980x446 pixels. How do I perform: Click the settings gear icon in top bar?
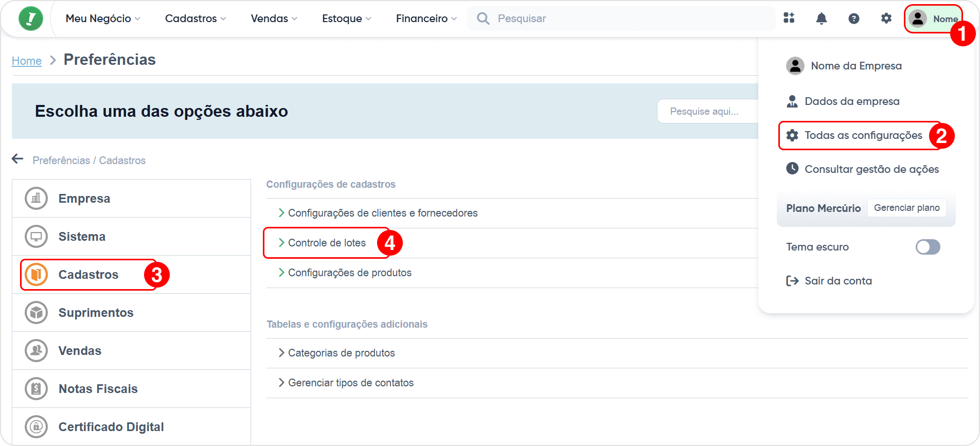tap(886, 19)
